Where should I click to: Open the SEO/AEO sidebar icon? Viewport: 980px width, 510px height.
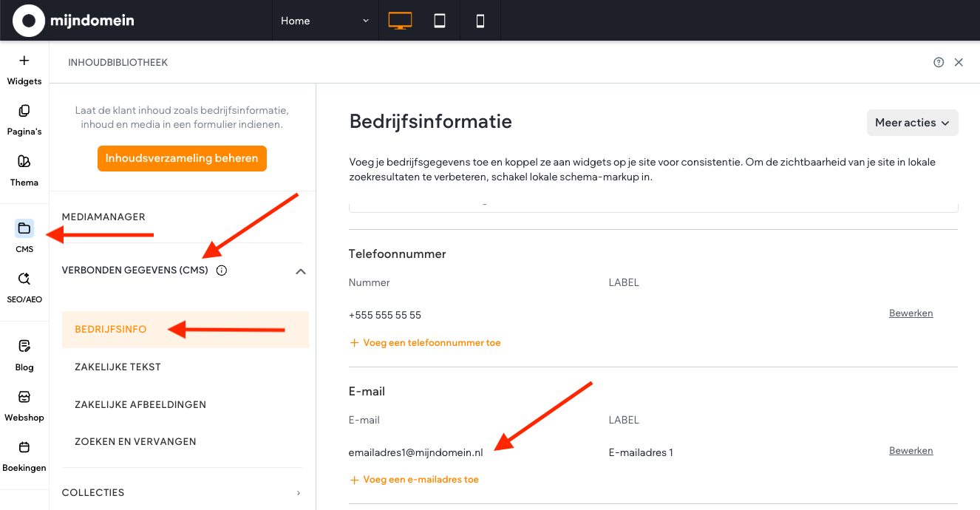tap(24, 279)
